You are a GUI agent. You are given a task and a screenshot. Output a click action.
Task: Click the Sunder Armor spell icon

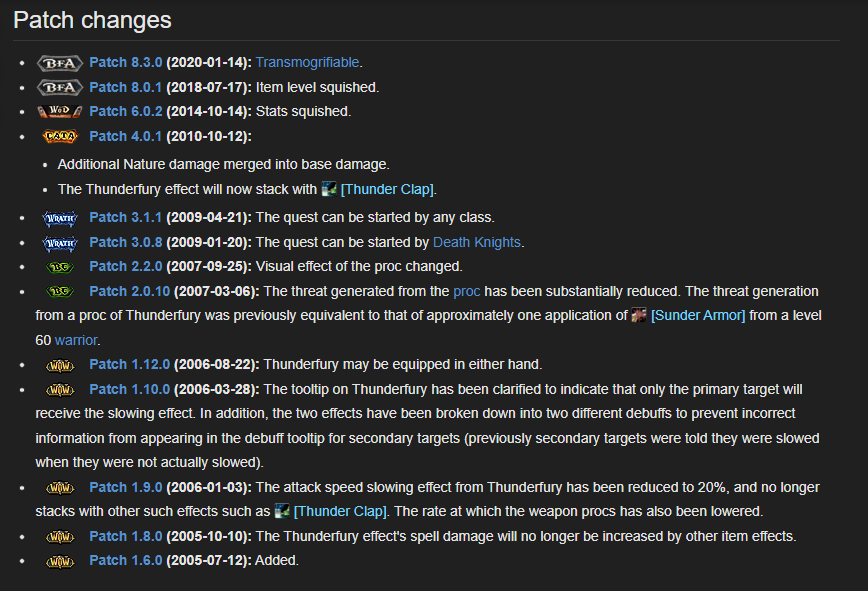[639, 316]
